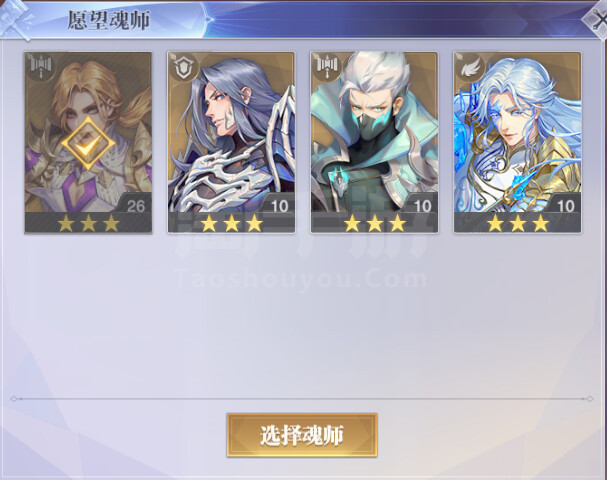The height and width of the screenshot is (480, 607).
Task: Confirm with the 选择魂师 button
Action: 302,435
